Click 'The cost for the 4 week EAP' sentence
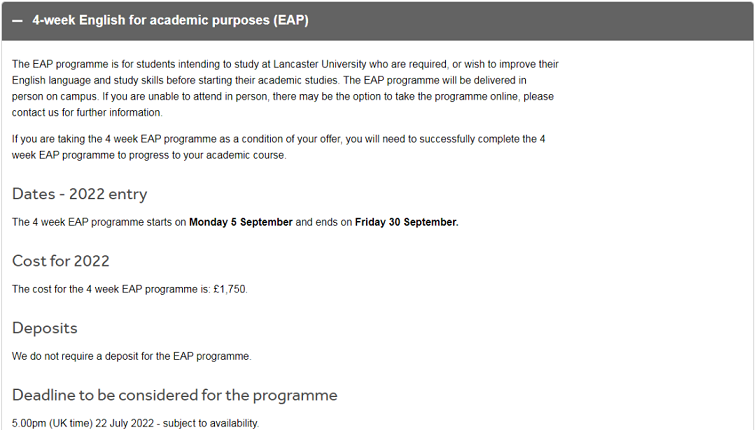This screenshot has height=430, width=756. point(130,289)
